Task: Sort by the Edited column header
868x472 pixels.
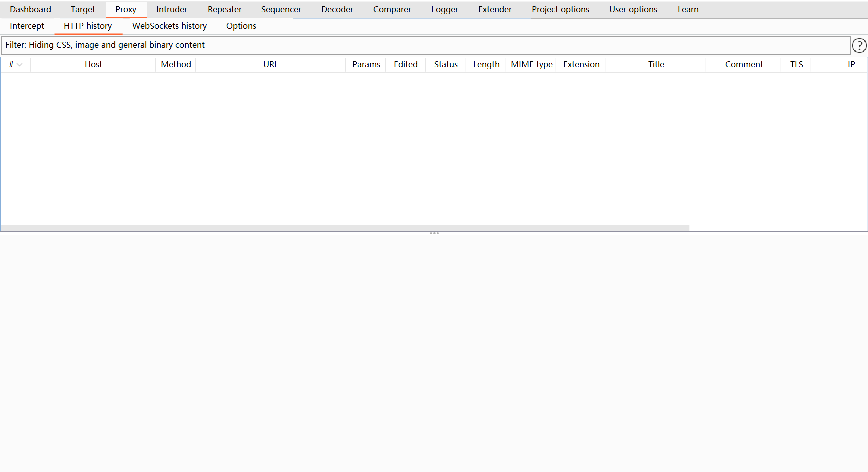Action: (x=406, y=64)
